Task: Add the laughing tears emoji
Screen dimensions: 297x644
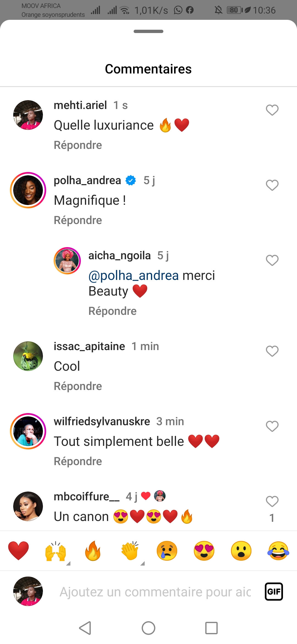Action: click(278, 550)
